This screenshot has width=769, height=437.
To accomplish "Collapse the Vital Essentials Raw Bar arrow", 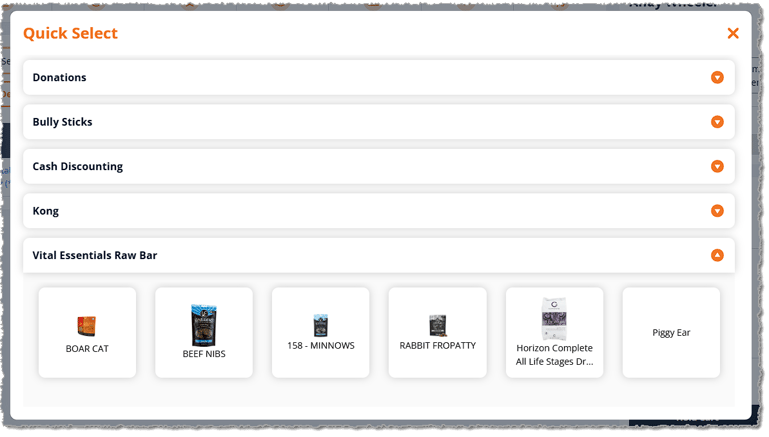I will coord(717,256).
